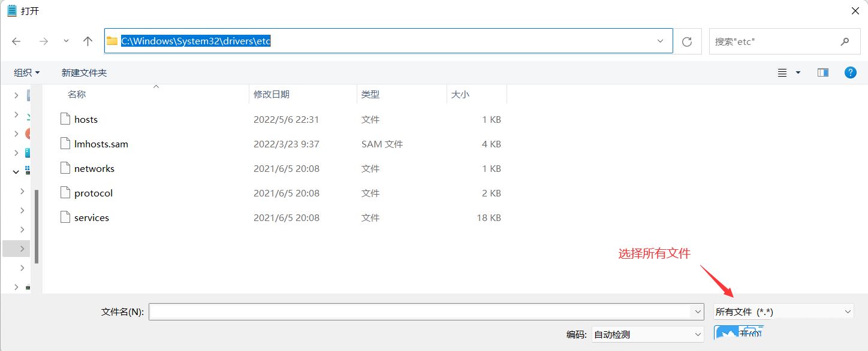Screen dimensions: 868x351
Task: Sort files by 大小 column header
Action: 460,94
